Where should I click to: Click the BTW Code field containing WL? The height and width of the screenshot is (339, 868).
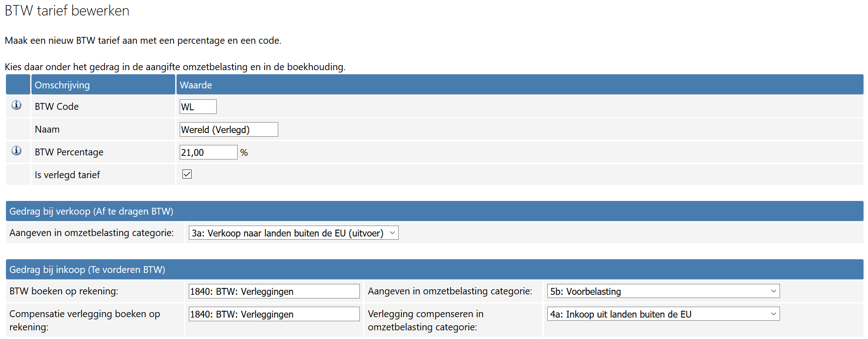tap(198, 107)
